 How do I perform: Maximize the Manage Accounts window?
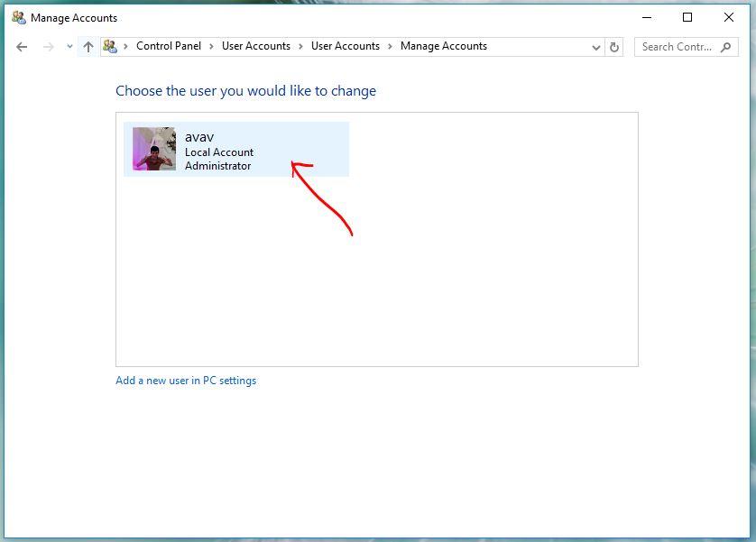click(x=687, y=17)
